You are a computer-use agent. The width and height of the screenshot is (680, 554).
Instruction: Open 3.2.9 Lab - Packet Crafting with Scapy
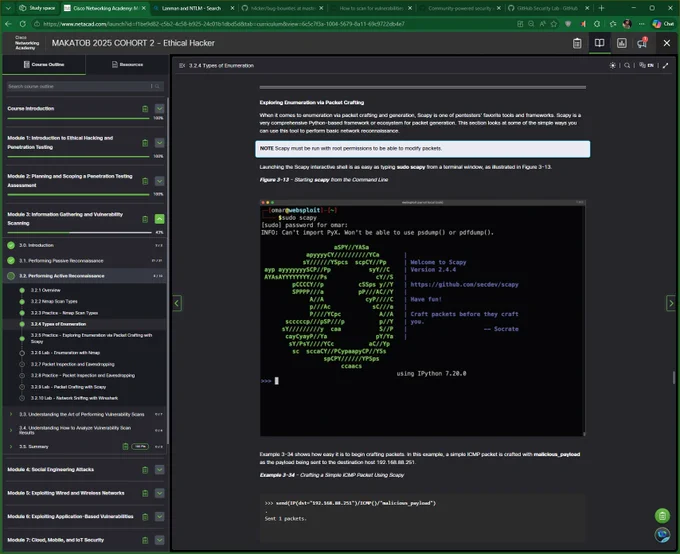pyautogui.click(x=68, y=387)
